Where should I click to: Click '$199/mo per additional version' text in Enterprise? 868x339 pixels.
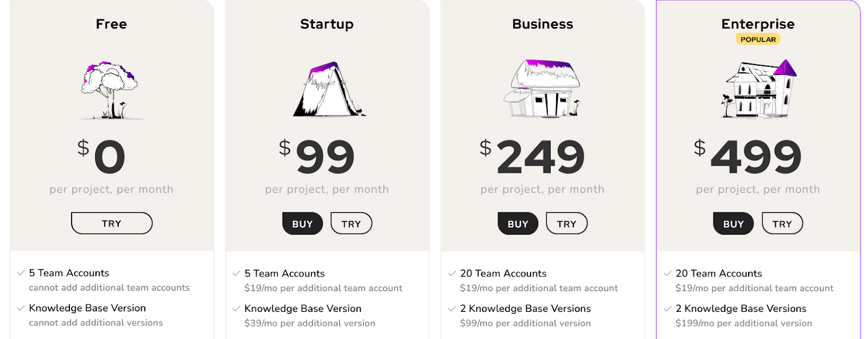[743, 323]
